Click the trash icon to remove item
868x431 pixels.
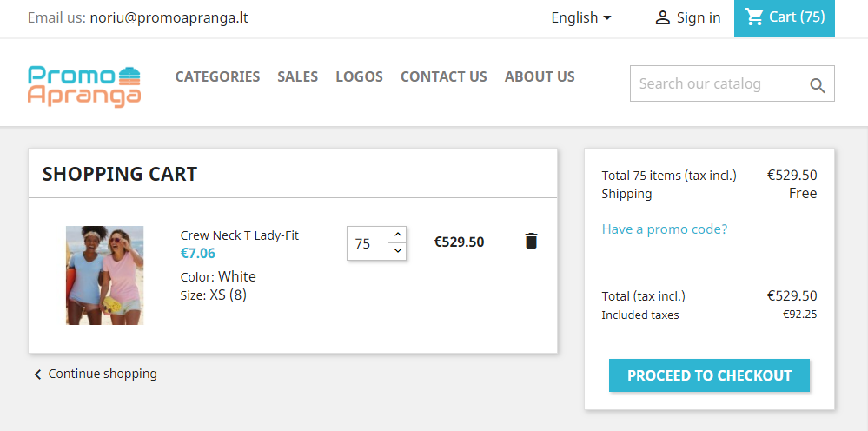tap(532, 241)
